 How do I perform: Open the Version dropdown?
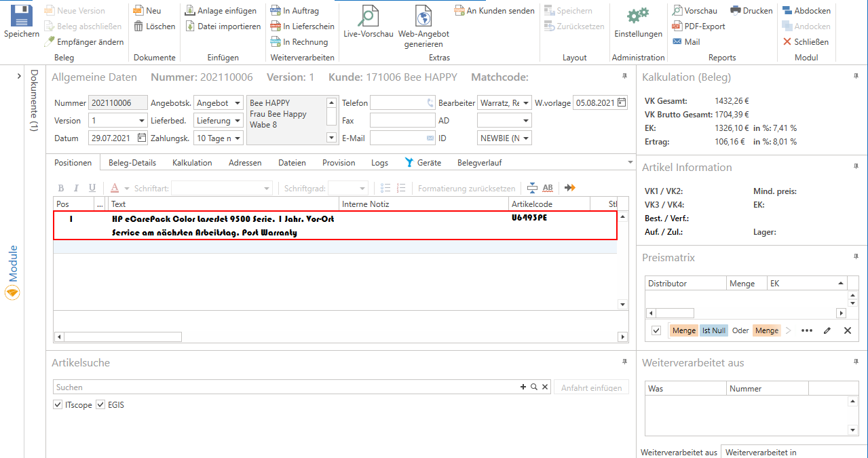(141, 121)
